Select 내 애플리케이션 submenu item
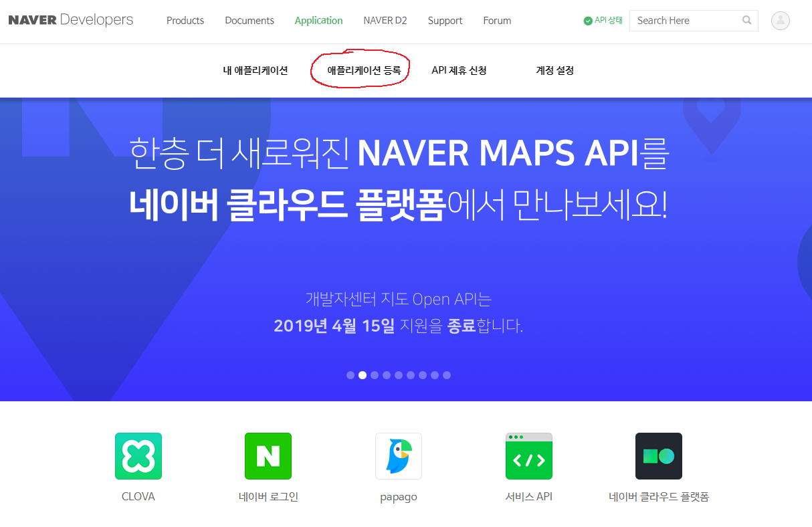The width and height of the screenshot is (812, 527). (256, 70)
